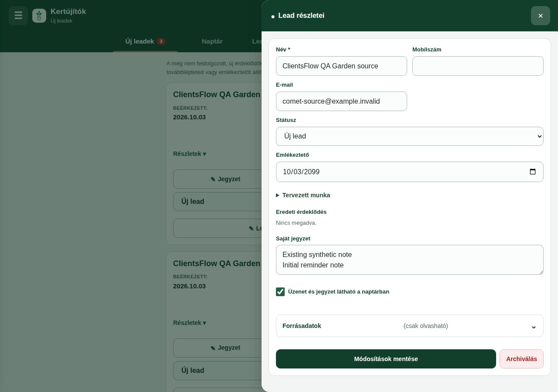Click the date text in the Emlékeztető field

(301, 172)
